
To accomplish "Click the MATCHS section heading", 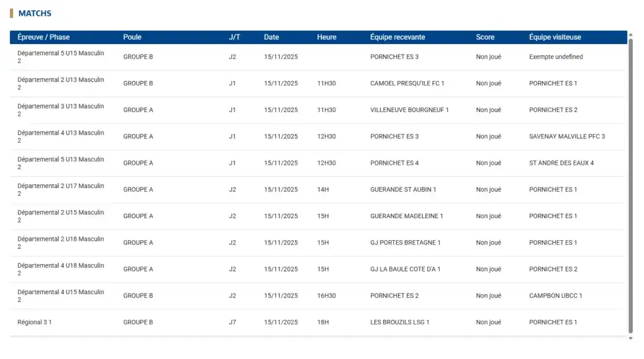I will [35, 13].
